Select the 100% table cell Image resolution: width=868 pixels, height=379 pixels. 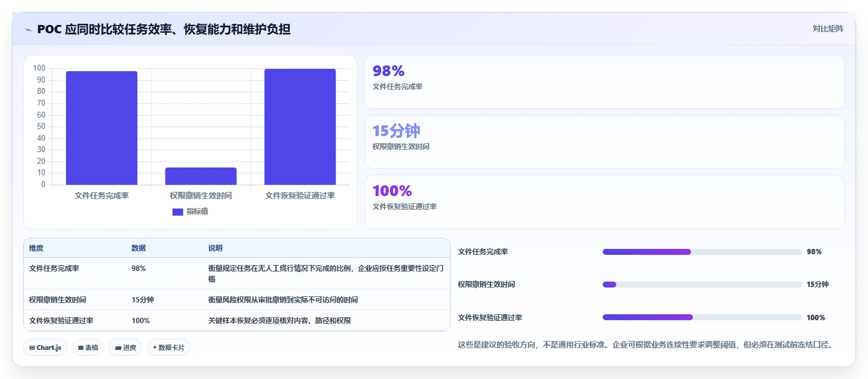[141, 321]
